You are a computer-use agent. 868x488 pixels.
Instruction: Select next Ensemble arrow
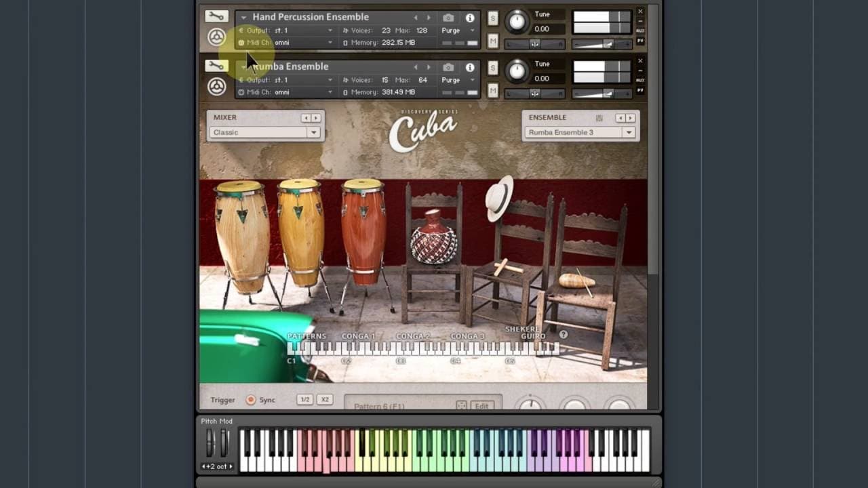coord(630,118)
